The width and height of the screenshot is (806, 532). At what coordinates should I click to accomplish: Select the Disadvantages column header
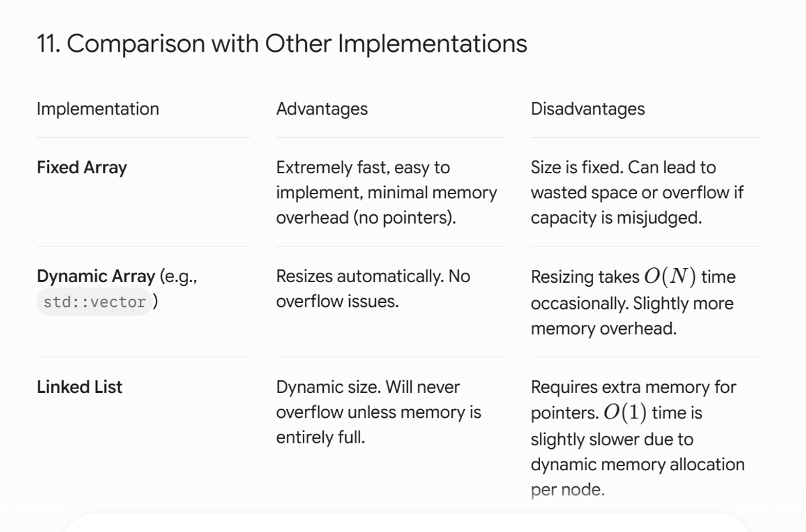[x=588, y=109]
